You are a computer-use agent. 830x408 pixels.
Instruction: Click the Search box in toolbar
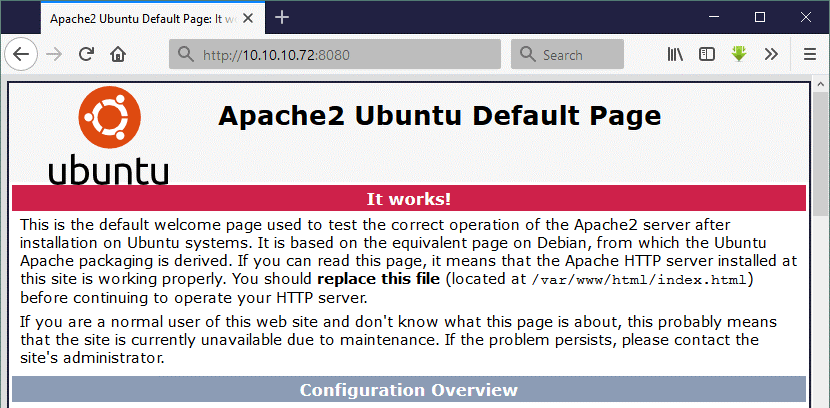(567, 54)
